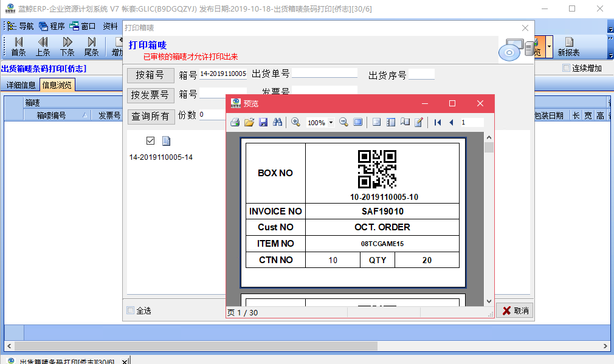
Task: Save the preview with the floppy disk icon
Action: pyautogui.click(x=263, y=123)
